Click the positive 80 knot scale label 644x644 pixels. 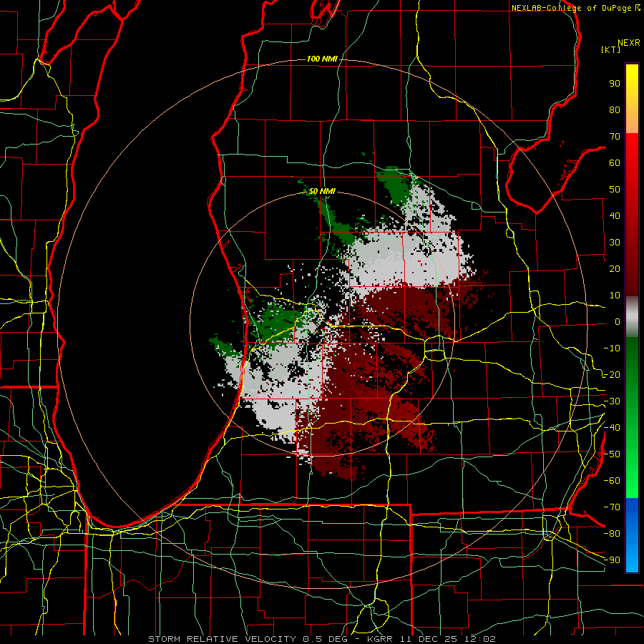click(x=615, y=110)
